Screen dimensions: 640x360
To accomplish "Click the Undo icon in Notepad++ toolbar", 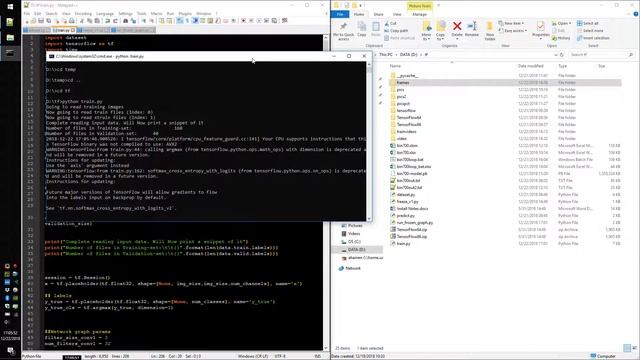I will pos(107,21).
